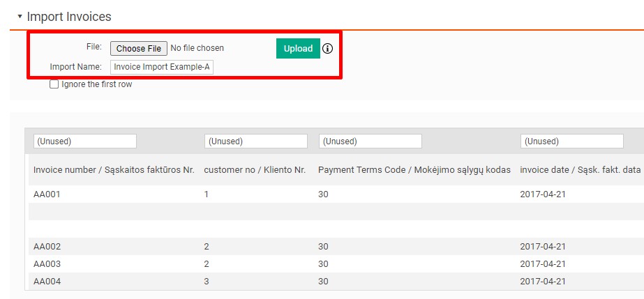Enable the Ignore the first row checkbox
Screen dimensions: 644x299
click(x=54, y=84)
